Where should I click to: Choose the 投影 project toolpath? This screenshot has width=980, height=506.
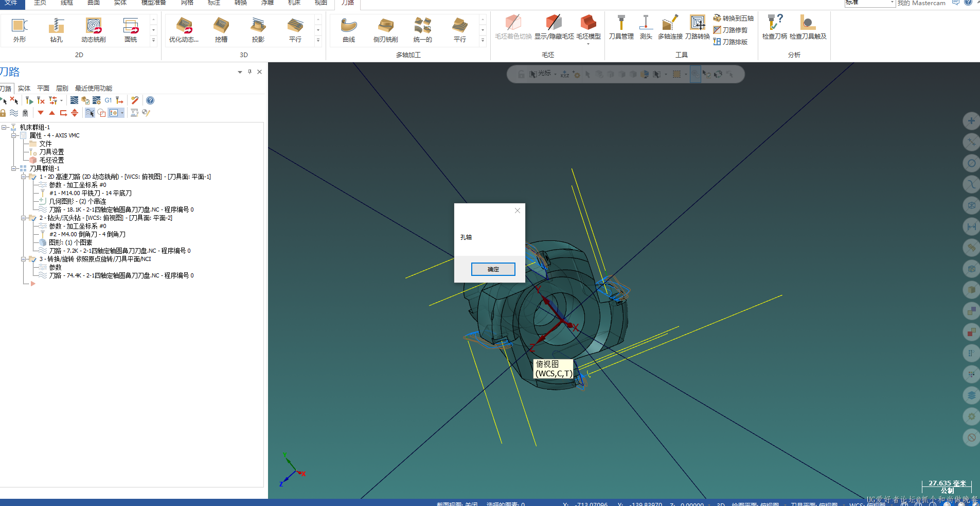click(x=258, y=30)
